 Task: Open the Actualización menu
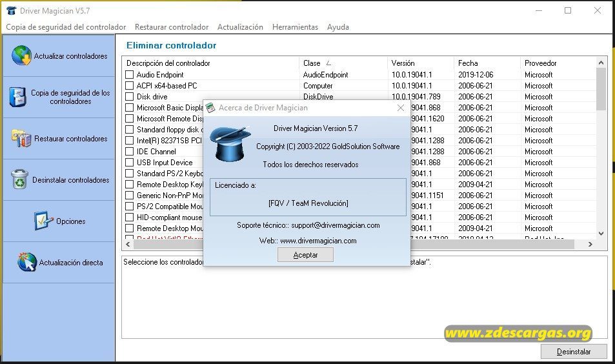pyautogui.click(x=240, y=27)
